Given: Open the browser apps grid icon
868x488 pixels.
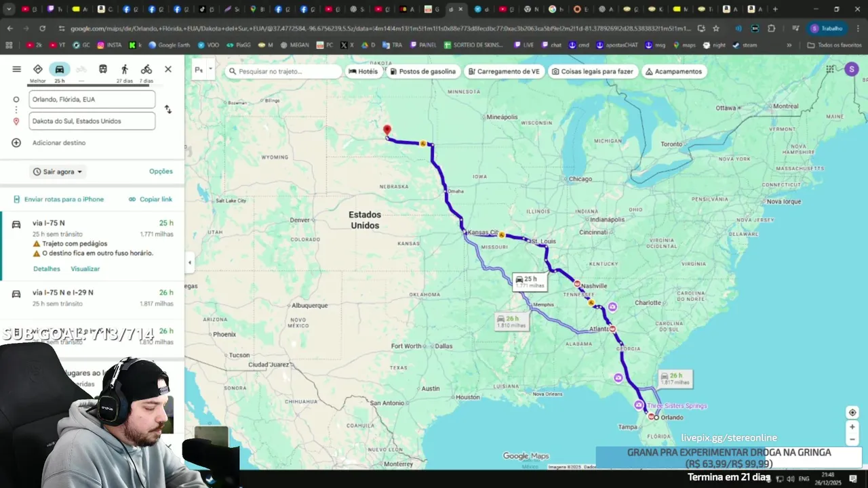Looking at the screenshot, I should 9,45.
